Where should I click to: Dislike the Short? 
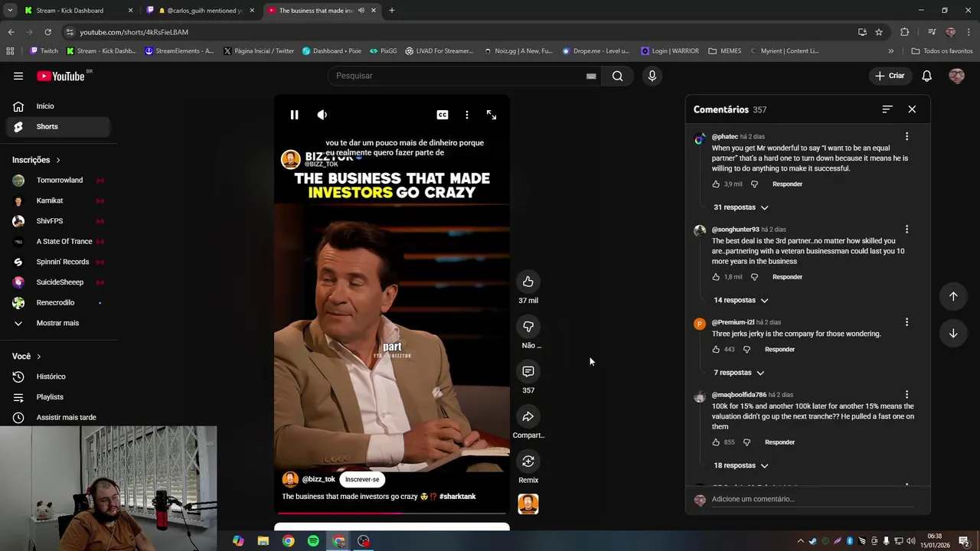click(528, 327)
